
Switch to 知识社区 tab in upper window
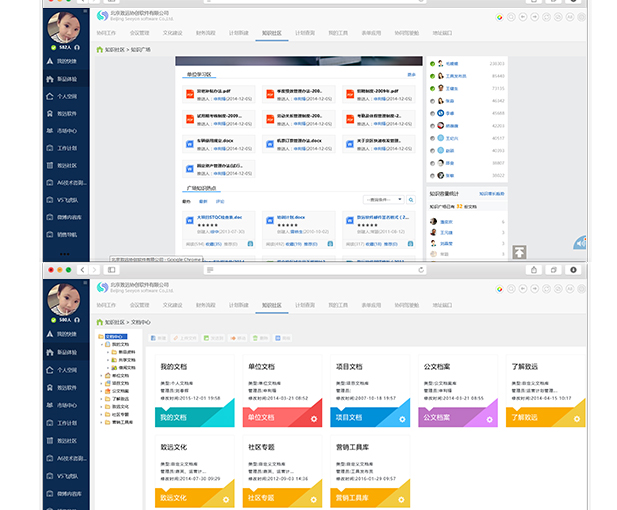point(271,33)
